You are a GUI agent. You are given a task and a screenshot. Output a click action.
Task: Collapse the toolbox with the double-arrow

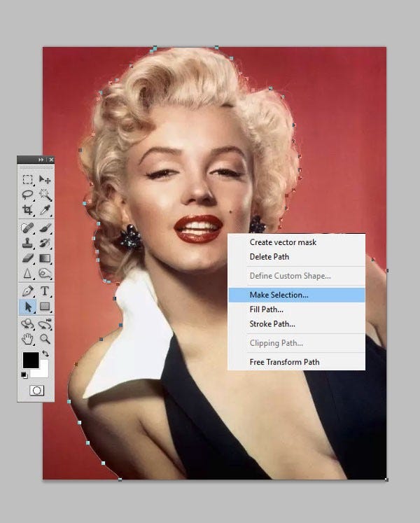tap(41, 160)
